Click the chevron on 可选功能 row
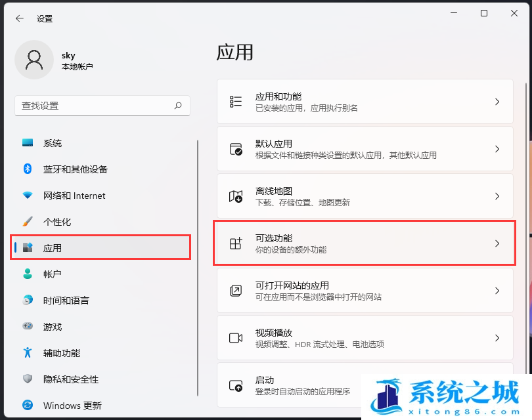This screenshot has height=420, width=532. (497, 243)
